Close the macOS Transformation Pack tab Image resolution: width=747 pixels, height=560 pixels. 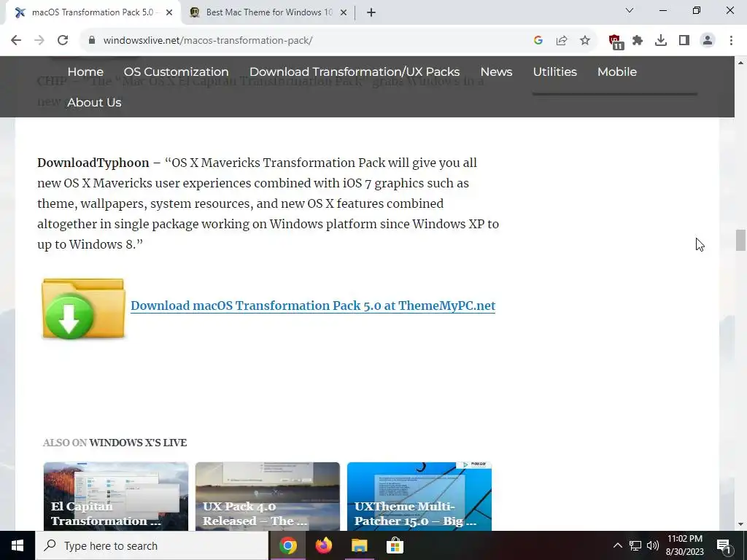[x=169, y=13]
